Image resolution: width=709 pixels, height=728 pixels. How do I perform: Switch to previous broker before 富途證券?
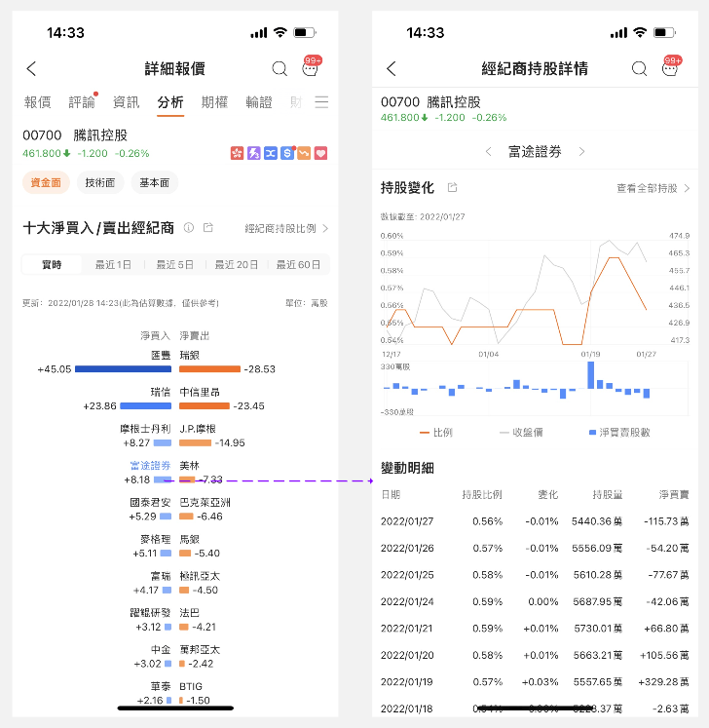tap(488, 152)
